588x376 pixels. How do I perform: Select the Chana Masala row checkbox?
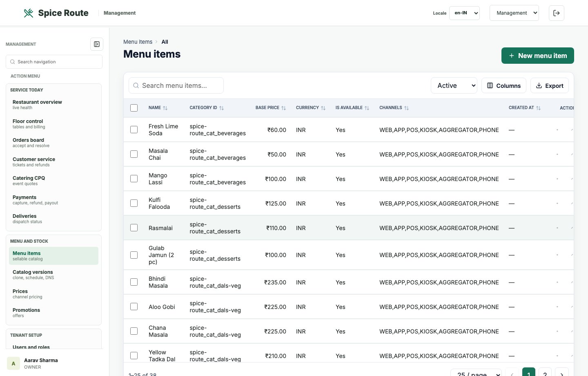[134, 331]
